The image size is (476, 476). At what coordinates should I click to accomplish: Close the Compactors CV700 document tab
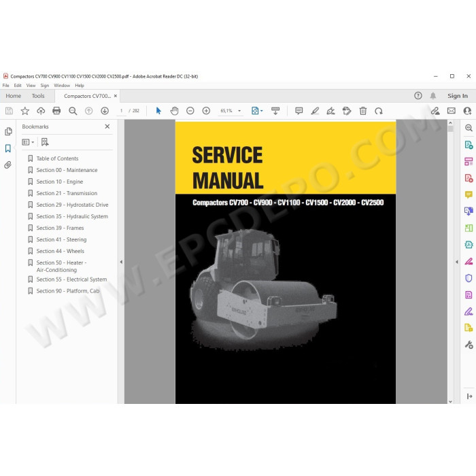coord(116,96)
